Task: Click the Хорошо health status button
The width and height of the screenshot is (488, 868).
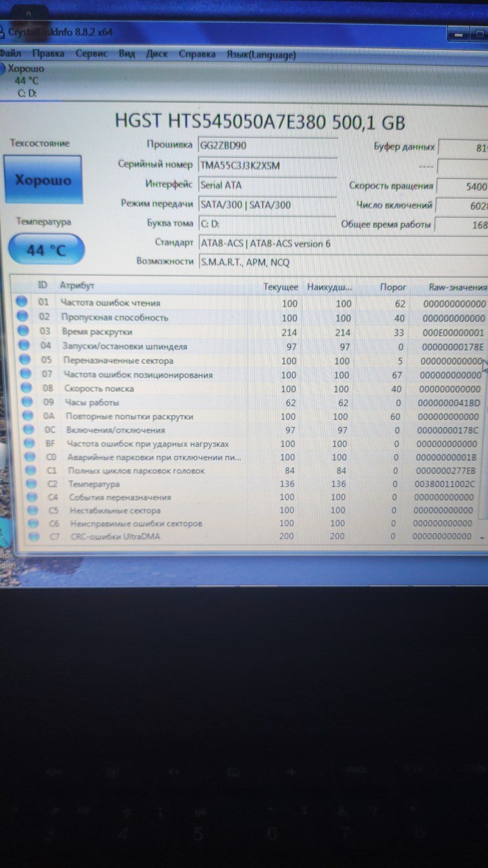Action: click(x=43, y=180)
